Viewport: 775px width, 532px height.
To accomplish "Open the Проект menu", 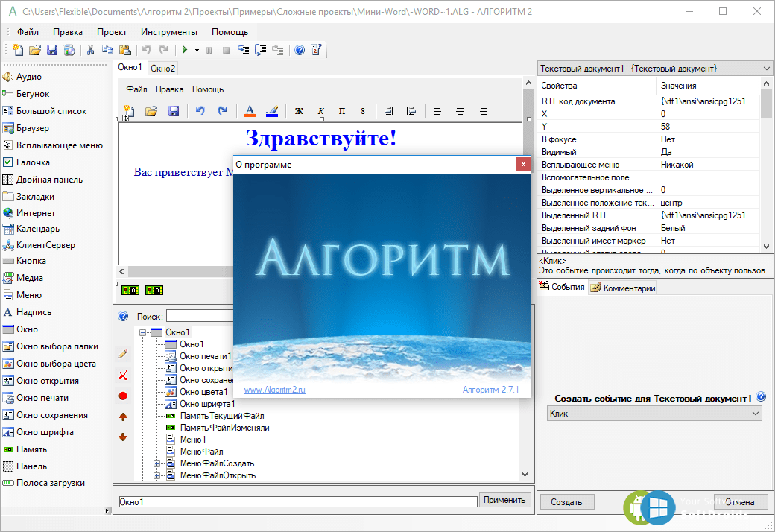I will pyautogui.click(x=112, y=31).
